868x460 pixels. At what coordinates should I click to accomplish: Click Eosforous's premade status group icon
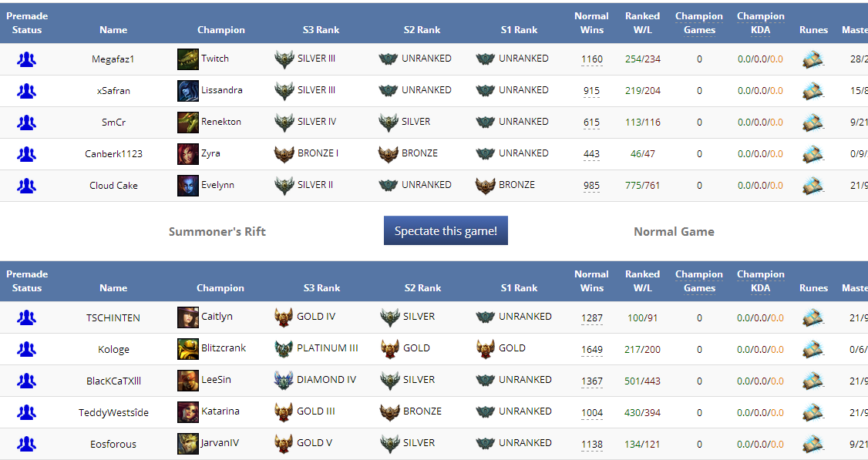pyautogui.click(x=26, y=444)
